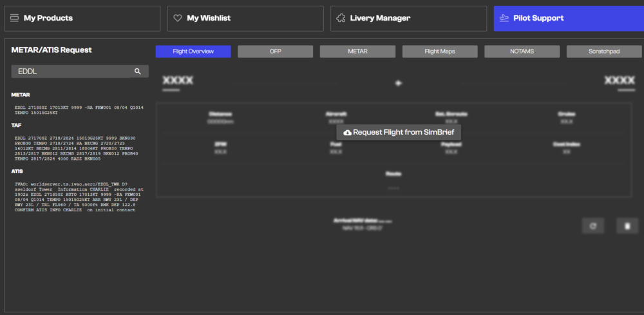
Task: Focus the EDDL airport search field
Action: pyautogui.click(x=71, y=72)
